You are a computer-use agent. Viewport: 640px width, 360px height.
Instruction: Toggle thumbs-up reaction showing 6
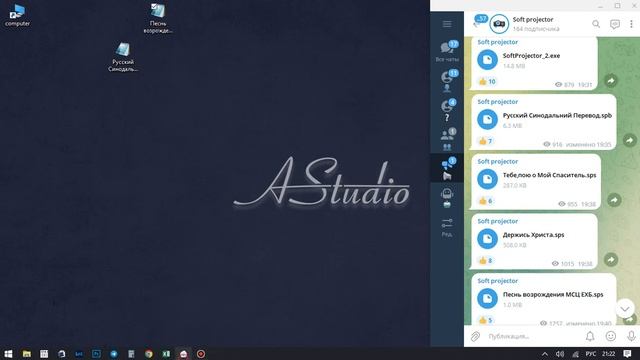pos(486,201)
